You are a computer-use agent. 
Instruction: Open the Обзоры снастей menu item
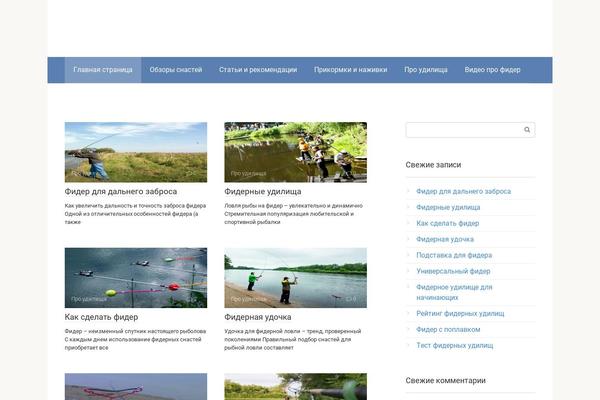[x=176, y=70]
